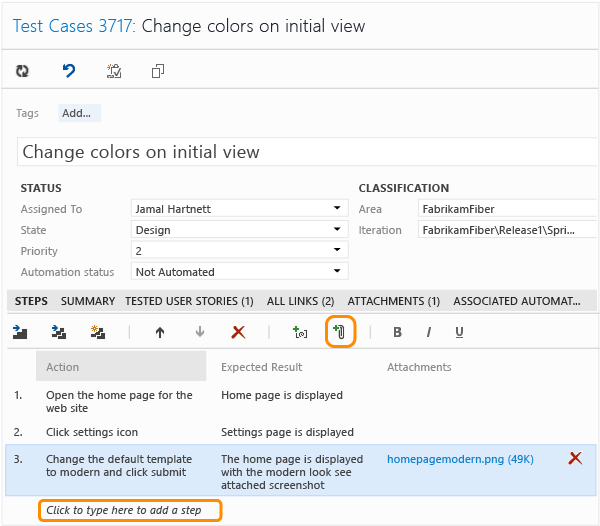Image resolution: width=600 pixels, height=526 pixels.
Task: Click the paperclip add attachment icon
Action: [340, 332]
